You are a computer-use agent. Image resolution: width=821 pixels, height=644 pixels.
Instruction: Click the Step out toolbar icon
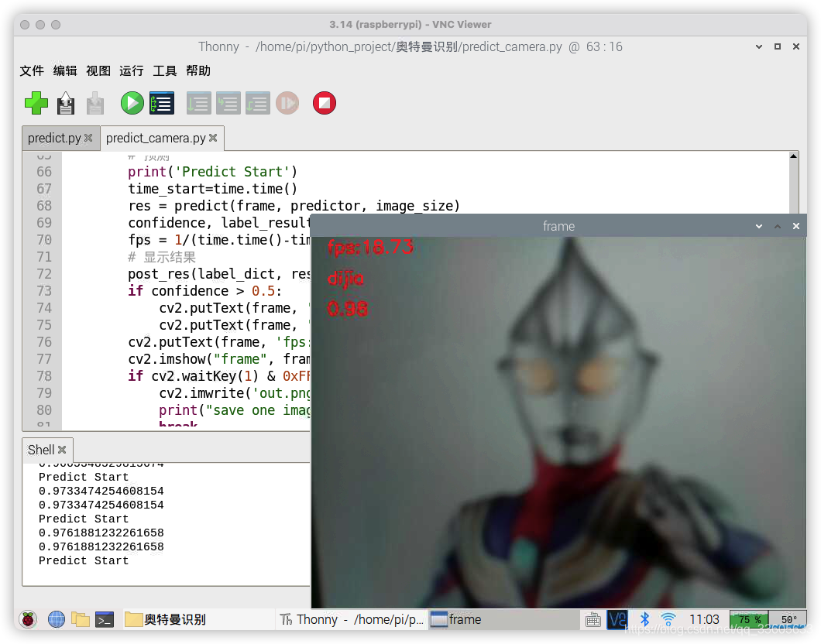pos(258,103)
